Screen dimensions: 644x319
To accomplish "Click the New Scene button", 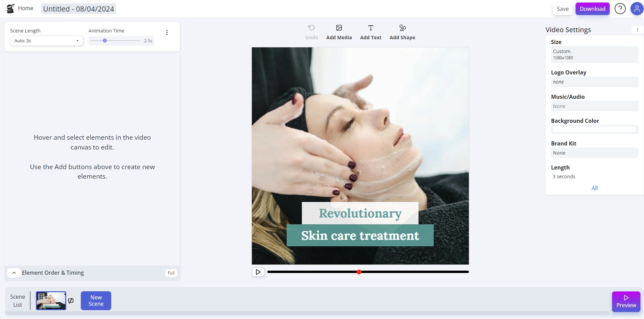I will pyautogui.click(x=96, y=301).
